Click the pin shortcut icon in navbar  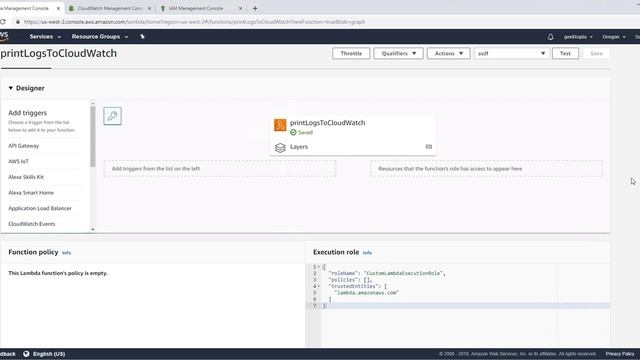(142, 37)
